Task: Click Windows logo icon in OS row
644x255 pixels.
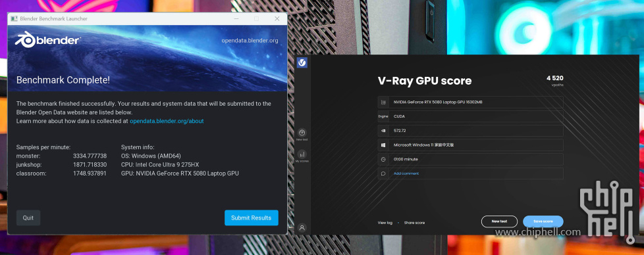Action: (383, 145)
